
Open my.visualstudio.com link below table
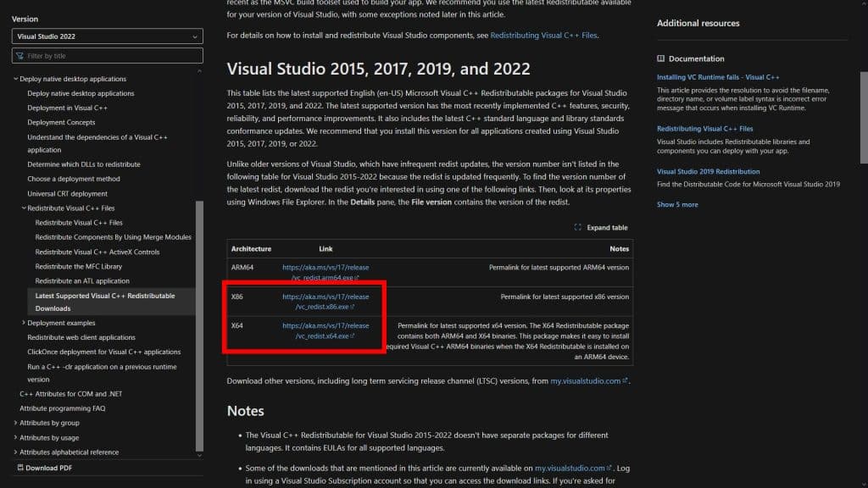click(585, 380)
